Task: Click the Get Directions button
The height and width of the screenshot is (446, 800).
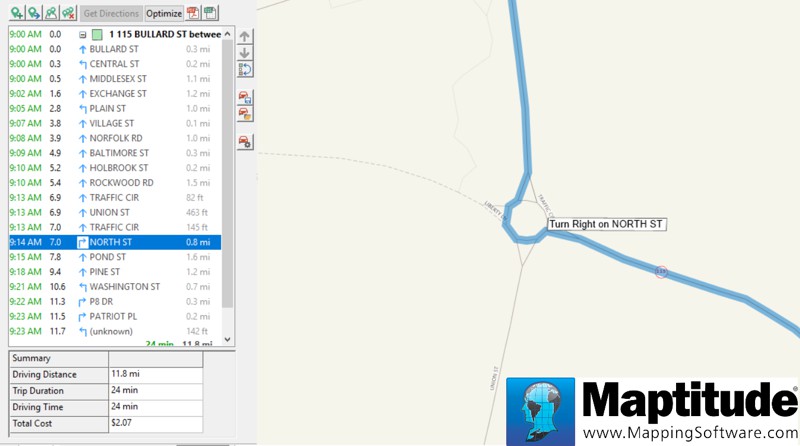Action: [110, 13]
